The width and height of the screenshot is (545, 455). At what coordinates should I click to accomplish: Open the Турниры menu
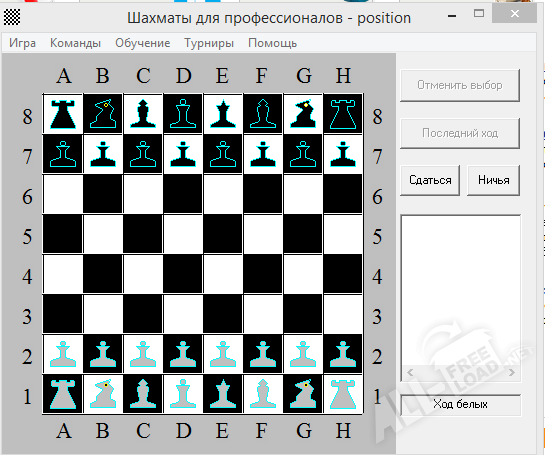209,43
